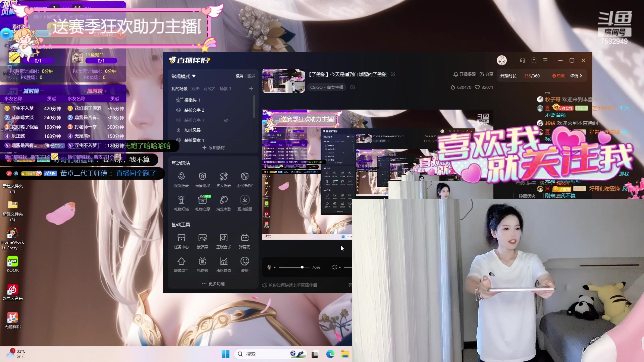Open 礼物心愿 gift wish tool
644x362 pixels.
coord(202,203)
